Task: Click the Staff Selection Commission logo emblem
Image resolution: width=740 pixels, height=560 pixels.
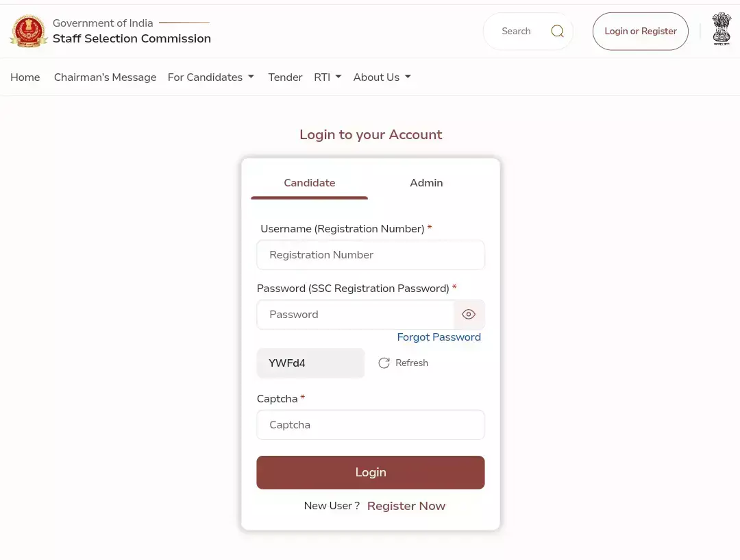Action: [x=29, y=32]
